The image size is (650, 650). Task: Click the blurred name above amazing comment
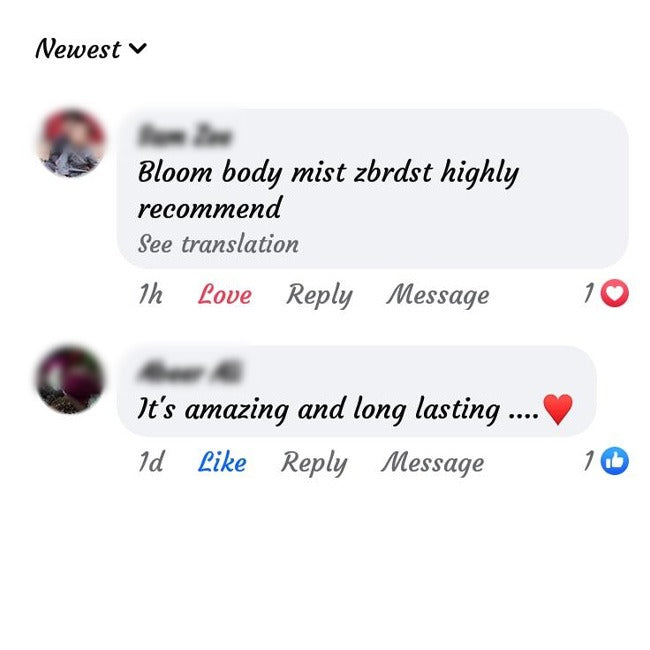189,371
